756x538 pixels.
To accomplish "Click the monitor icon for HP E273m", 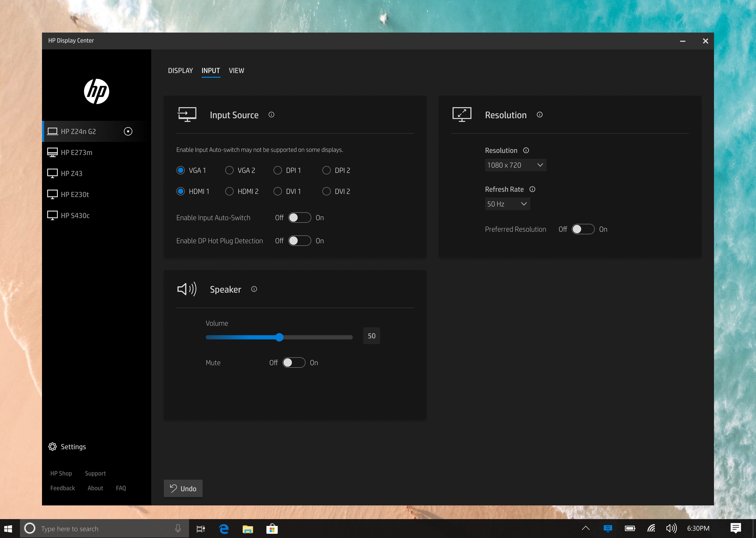I will (x=52, y=152).
